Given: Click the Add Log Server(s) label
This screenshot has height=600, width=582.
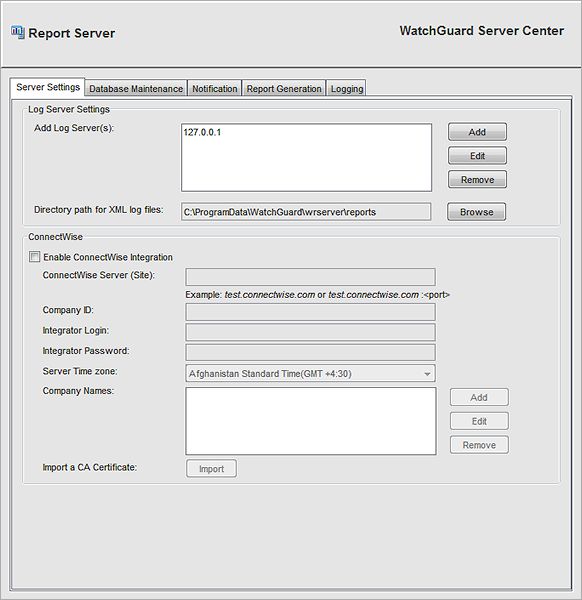Looking at the screenshot, I should click(74, 128).
